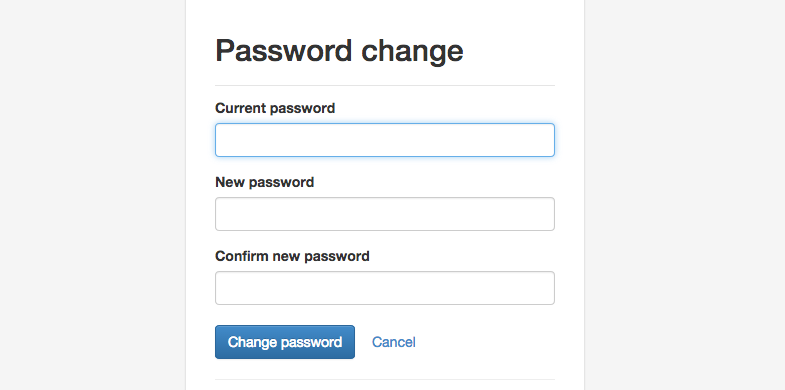Focus the Current password input field
785x390 pixels.
384,140
